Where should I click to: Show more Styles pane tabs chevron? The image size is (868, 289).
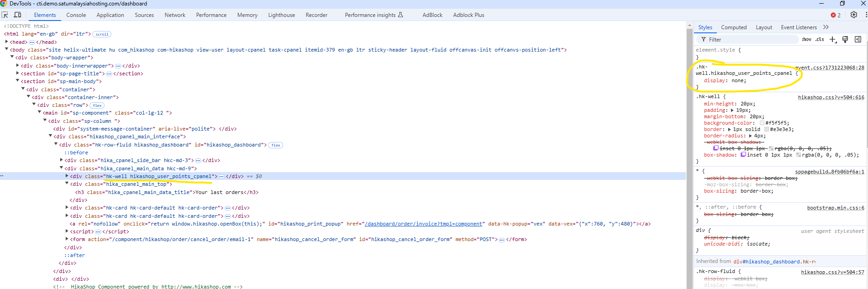(x=826, y=27)
